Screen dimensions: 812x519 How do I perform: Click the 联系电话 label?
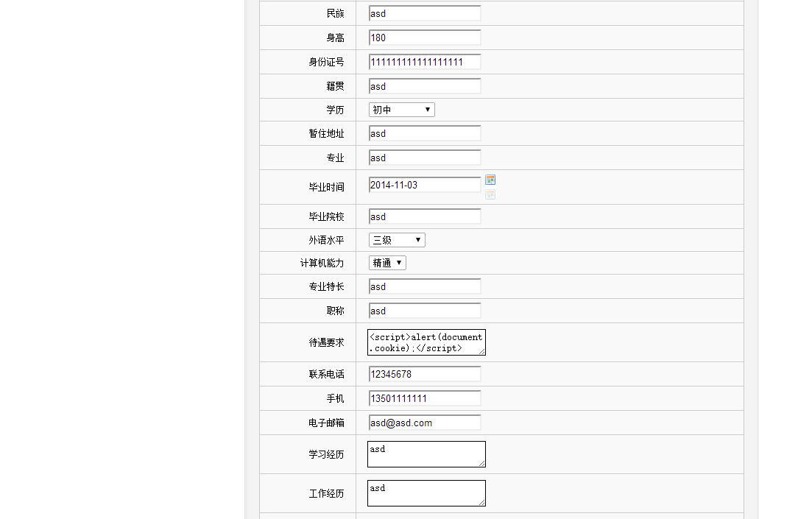[x=326, y=374]
